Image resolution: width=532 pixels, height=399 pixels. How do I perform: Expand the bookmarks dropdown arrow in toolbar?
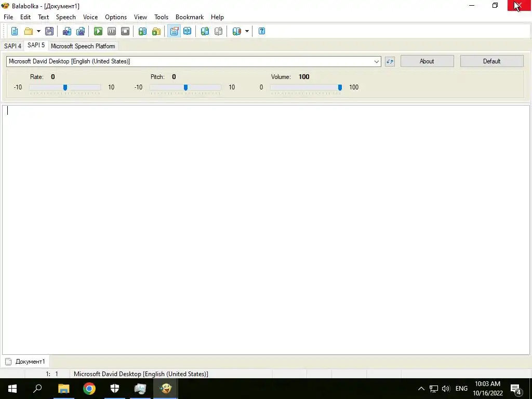(x=247, y=31)
